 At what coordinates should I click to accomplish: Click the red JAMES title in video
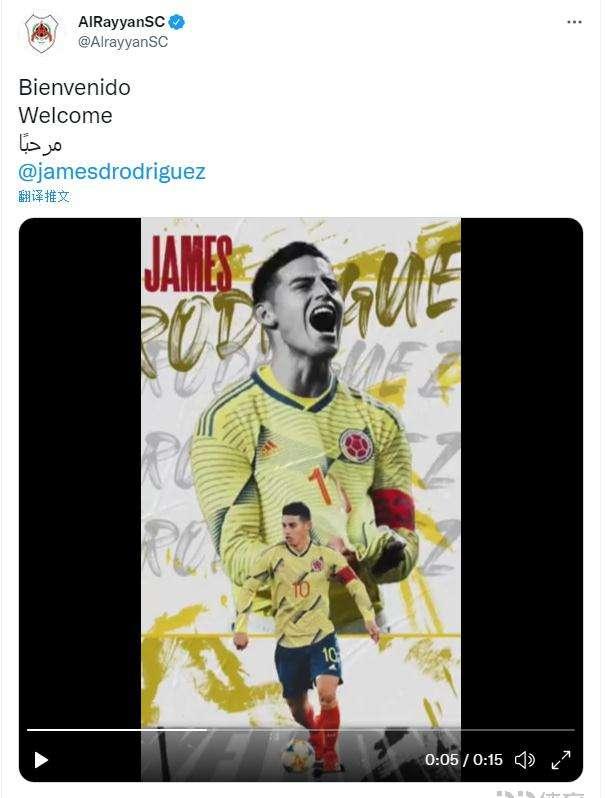188,264
